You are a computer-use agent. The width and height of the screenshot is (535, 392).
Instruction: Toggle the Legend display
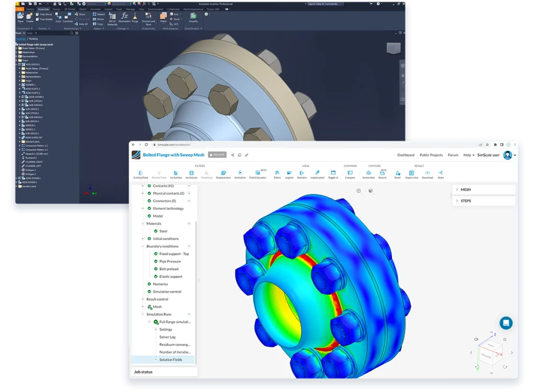tap(289, 173)
